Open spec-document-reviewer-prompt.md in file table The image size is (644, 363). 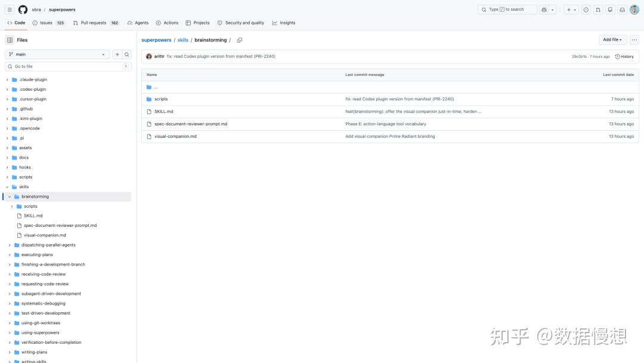191,124
